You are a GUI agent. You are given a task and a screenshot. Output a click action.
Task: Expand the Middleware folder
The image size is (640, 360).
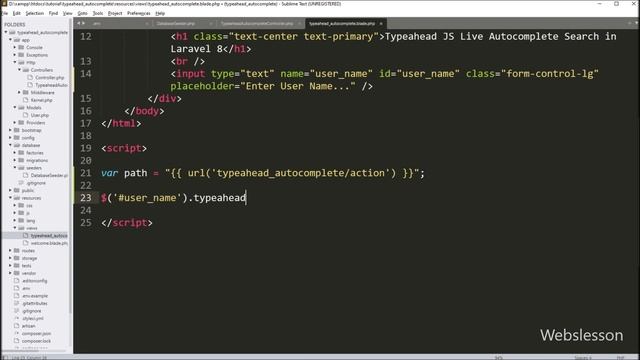click(x=20, y=92)
